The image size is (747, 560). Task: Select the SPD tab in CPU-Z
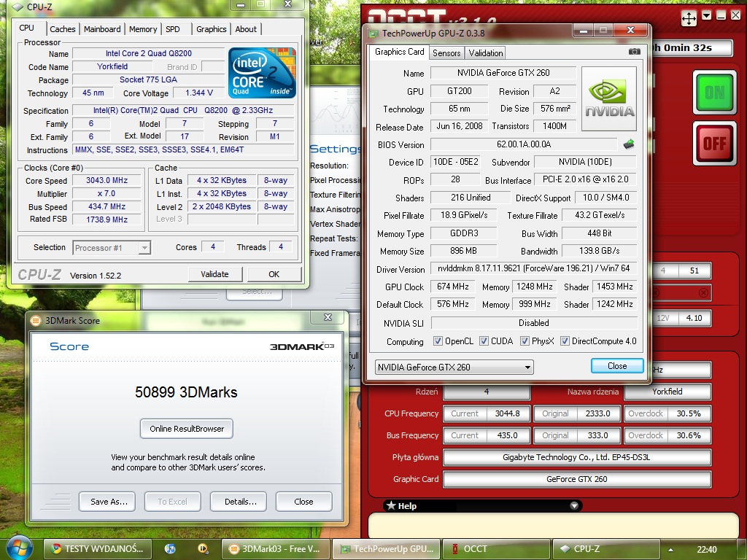(x=173, y=29)
